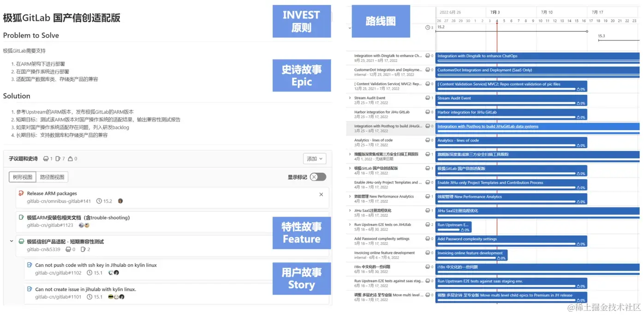Click the weight 0% icon on the Stream Audit Event bar
This screenshot has width=644, height=315.
pyautogui.click(x=578, y=103)
